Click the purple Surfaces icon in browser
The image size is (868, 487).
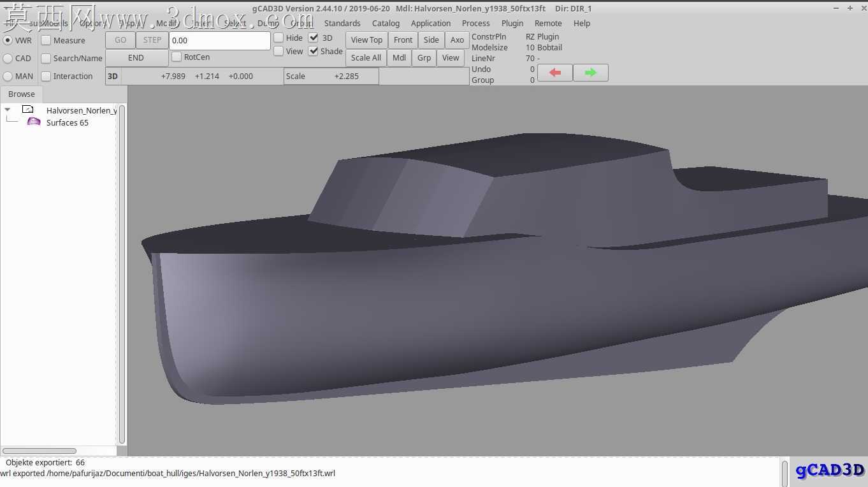[34, 122]
